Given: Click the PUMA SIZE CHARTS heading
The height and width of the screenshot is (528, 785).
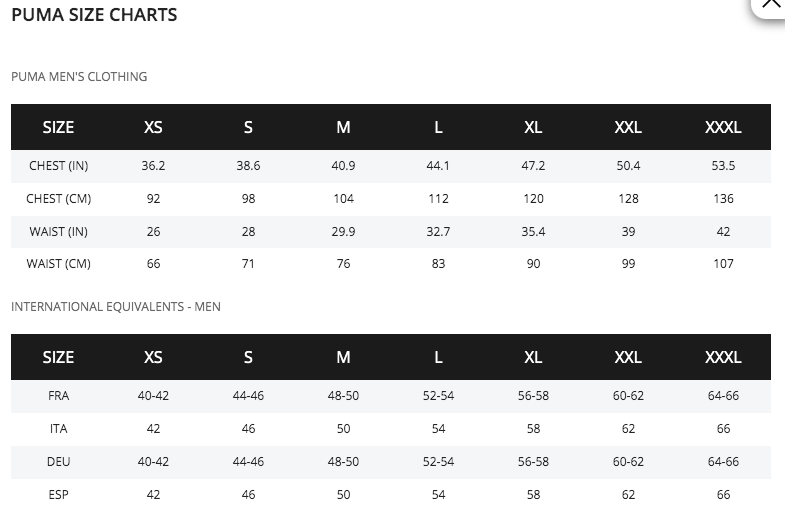Looking at the screenshot, I should 94,15.
